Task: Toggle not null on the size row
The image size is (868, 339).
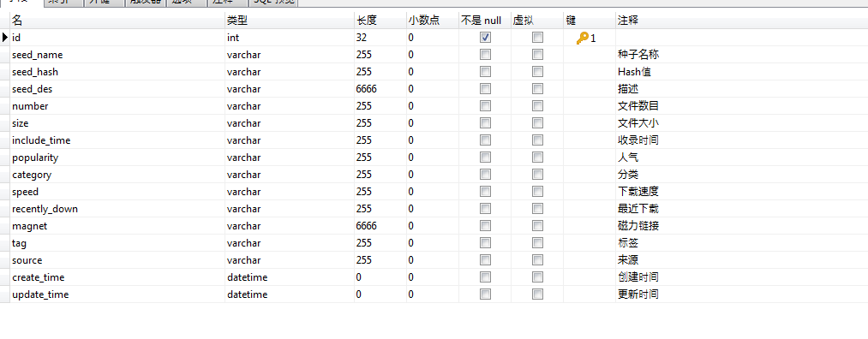Action: click(486, 123)
